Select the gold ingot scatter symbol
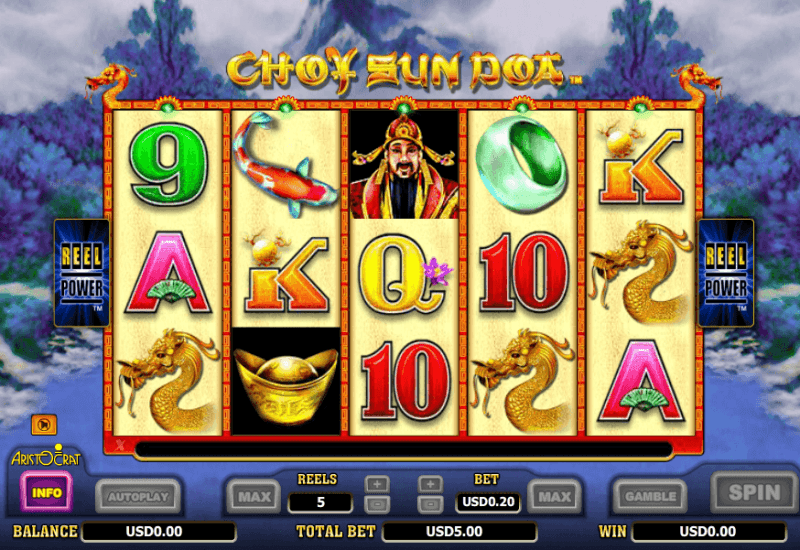 286,381
